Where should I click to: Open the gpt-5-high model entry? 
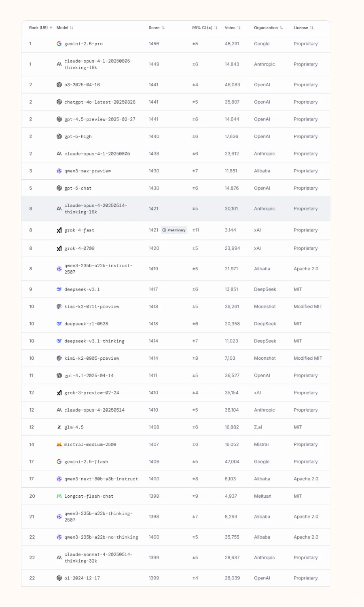click(78, 137)
